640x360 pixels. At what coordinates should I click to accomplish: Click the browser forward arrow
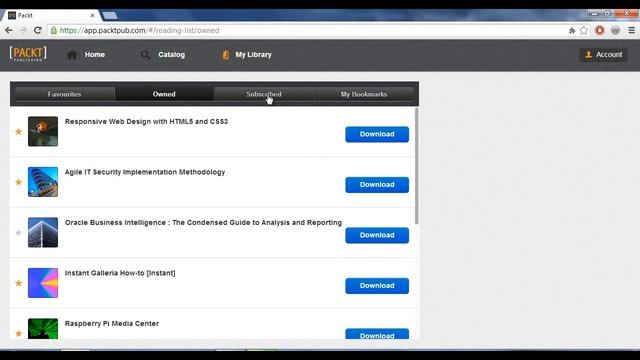pyautogui.click(x=23, y=30)
